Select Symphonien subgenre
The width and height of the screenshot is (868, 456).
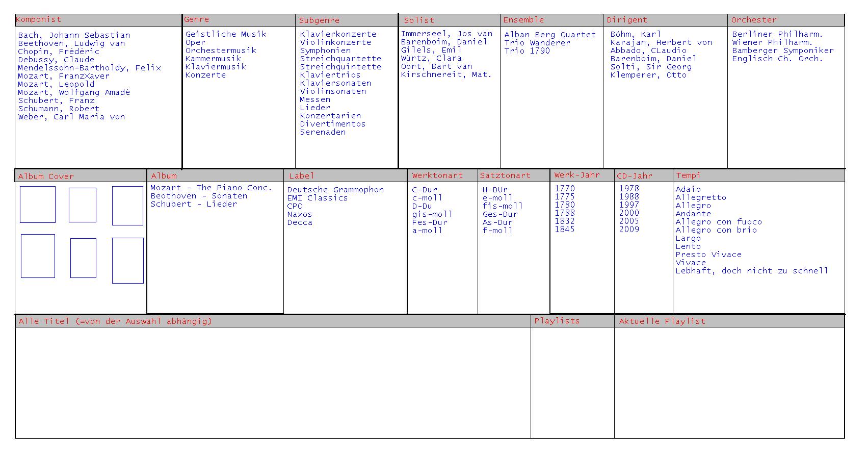325,50
